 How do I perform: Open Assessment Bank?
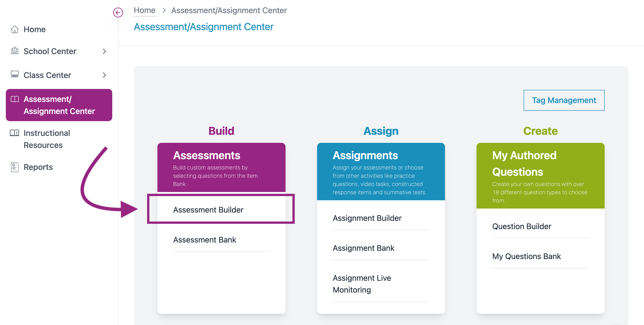[204, 240]
